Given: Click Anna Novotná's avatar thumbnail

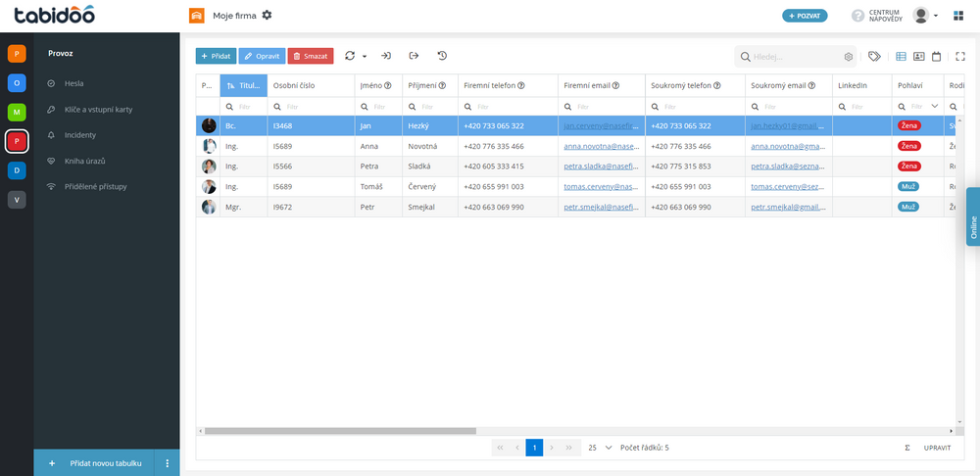Looking at the screenshot, I should pos(209,146).
